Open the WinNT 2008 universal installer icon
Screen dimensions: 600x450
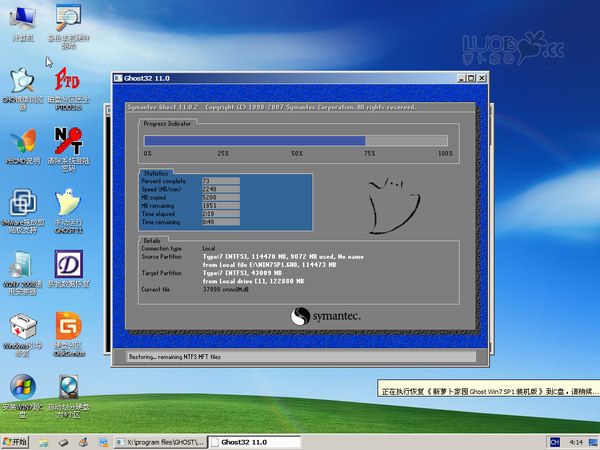tap(21, 265)
